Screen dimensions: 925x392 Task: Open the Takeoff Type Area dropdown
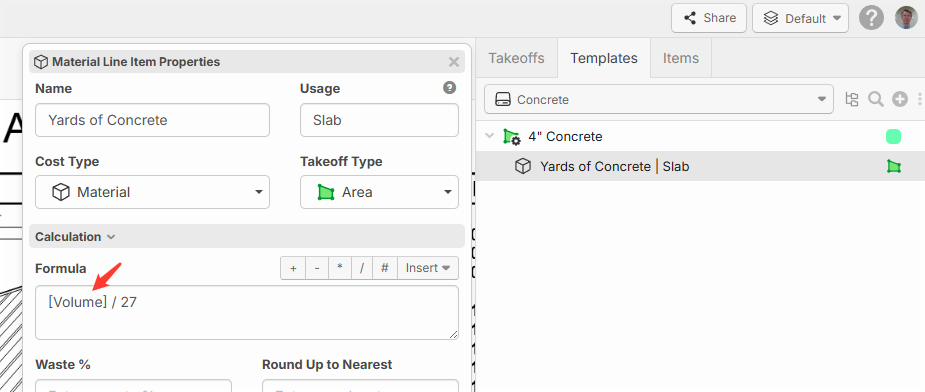(379, 192)
